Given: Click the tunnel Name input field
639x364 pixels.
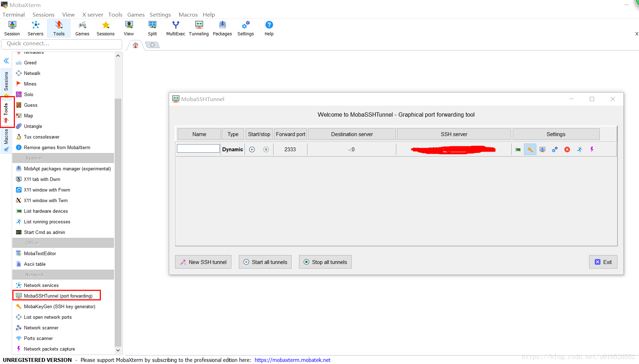Looking at the screenshot, I should click(198, 148).
